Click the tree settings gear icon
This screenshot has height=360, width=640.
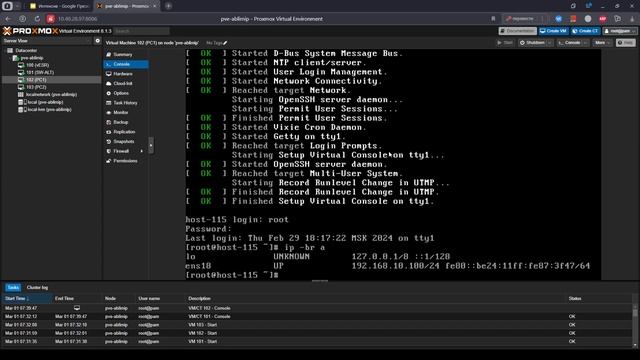click(x=97, y=41)
